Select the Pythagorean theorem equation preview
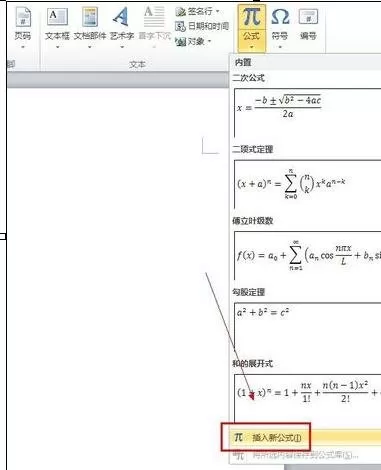381x470 pixels. pyautogui.click(x=307, y=327)
